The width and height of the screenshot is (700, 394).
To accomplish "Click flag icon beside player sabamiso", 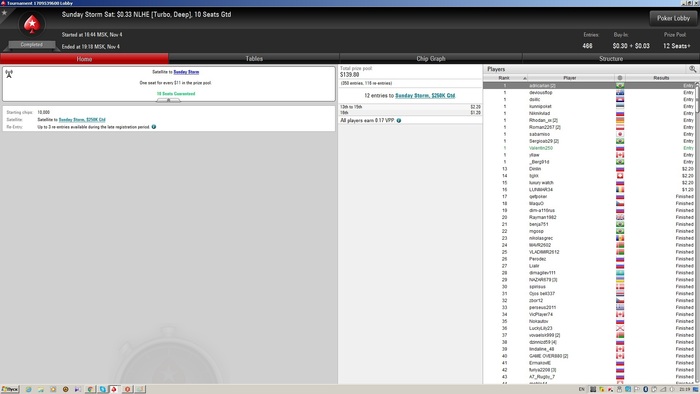I will click(x=620, y=134).
